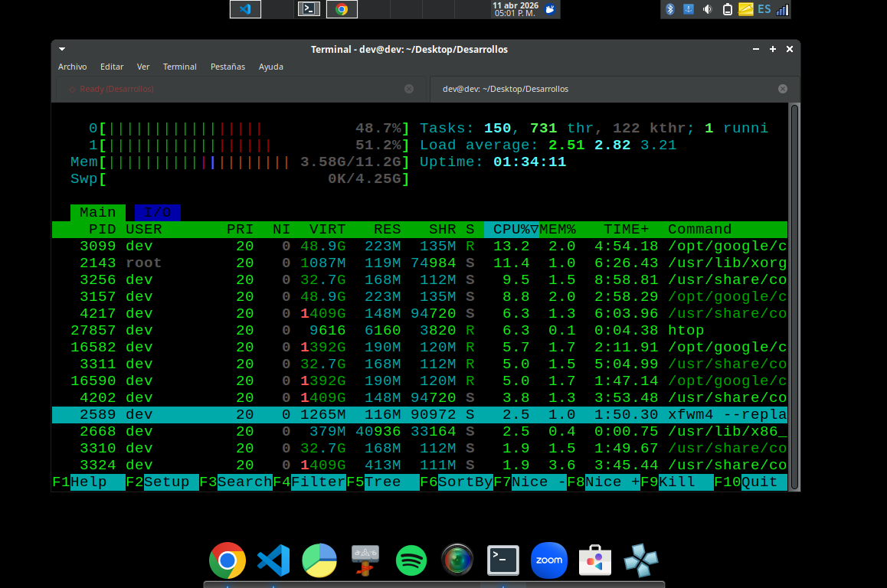Sort by the USER column header
Viewport: 887px width, 588px height.
point(144,230)
